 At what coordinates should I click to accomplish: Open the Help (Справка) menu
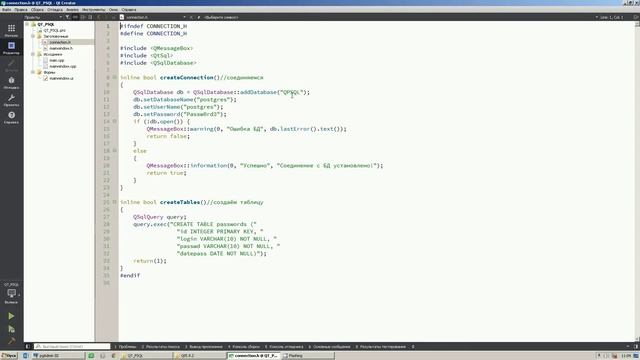pyautogui.click(x=129, y=9)
